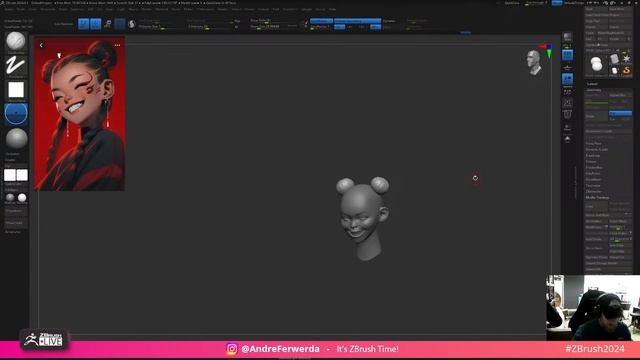The width and height of the screenshot is (640, 360).
Task: Open the blue circle texture slot
Action: tap(16, 113)
